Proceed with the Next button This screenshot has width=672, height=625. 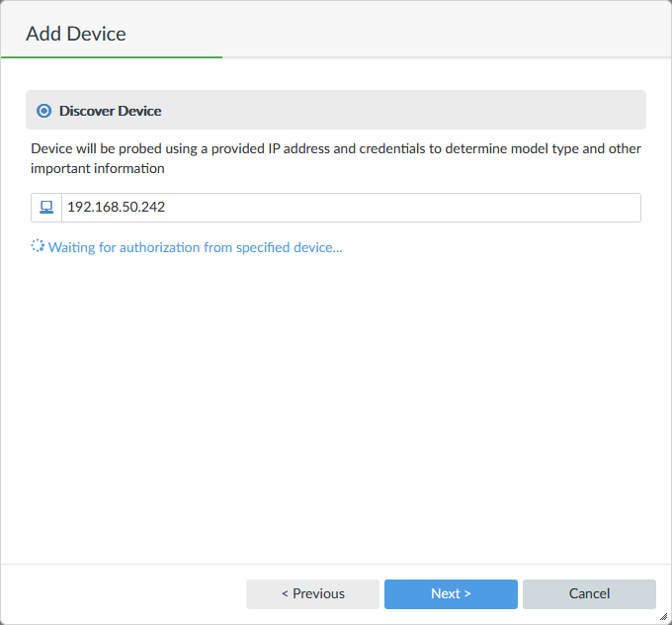[x=451, y=594]
